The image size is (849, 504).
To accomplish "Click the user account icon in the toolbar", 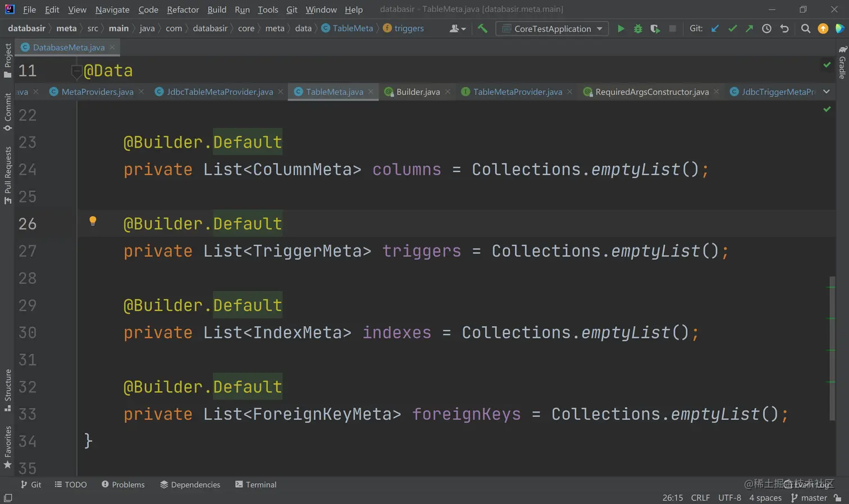I will click(458, 29).
